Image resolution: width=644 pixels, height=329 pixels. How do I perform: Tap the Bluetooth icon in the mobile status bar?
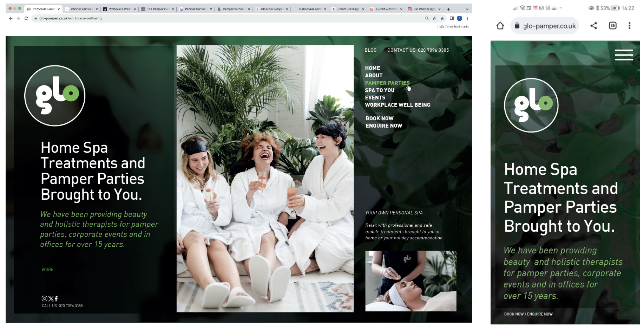click(x=597, y=8)
